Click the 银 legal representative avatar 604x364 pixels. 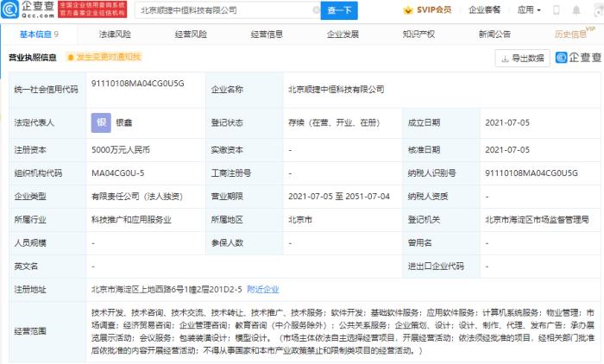(x=100, y=122)
